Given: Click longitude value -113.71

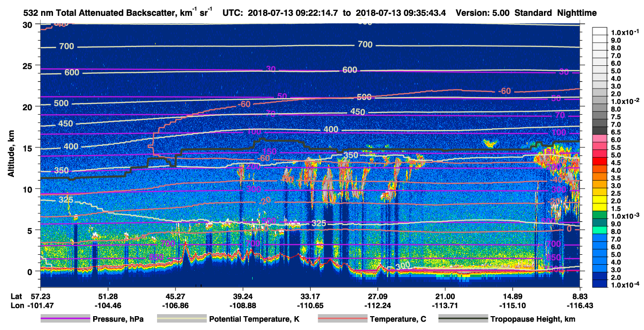Looking at the screenshot, I should (445, 306).
